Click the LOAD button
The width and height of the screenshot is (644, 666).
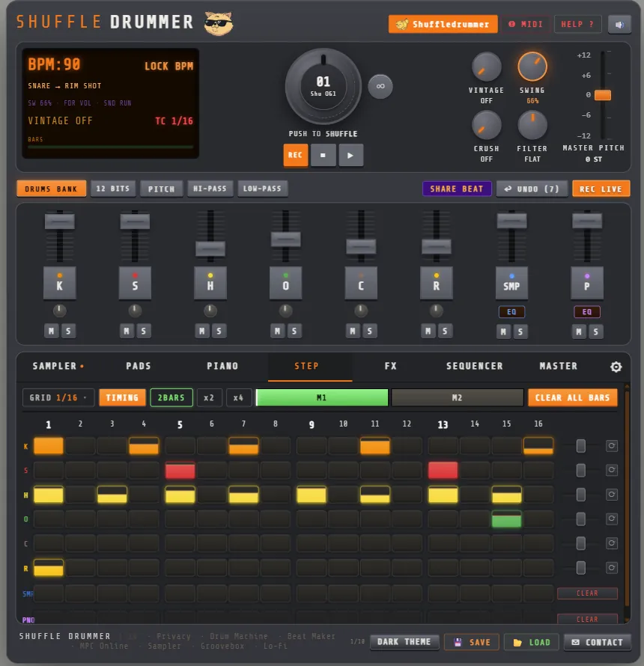pos(532,642)
